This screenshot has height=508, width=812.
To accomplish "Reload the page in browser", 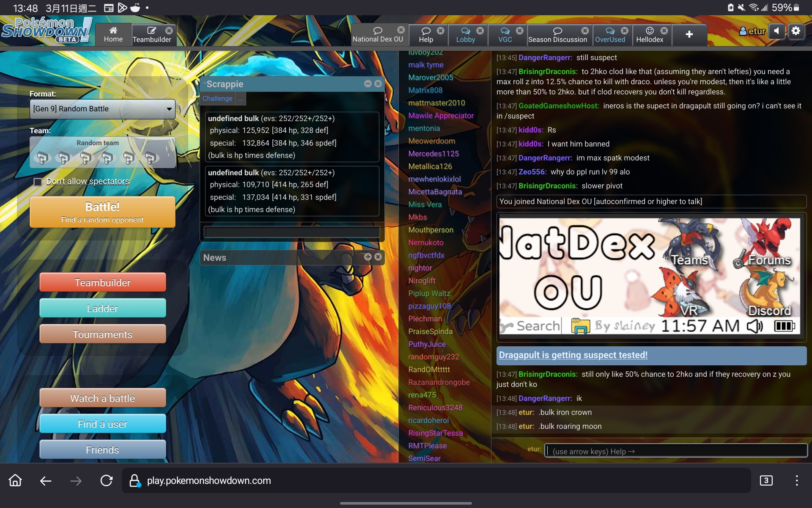I will (x=106, y=480).
